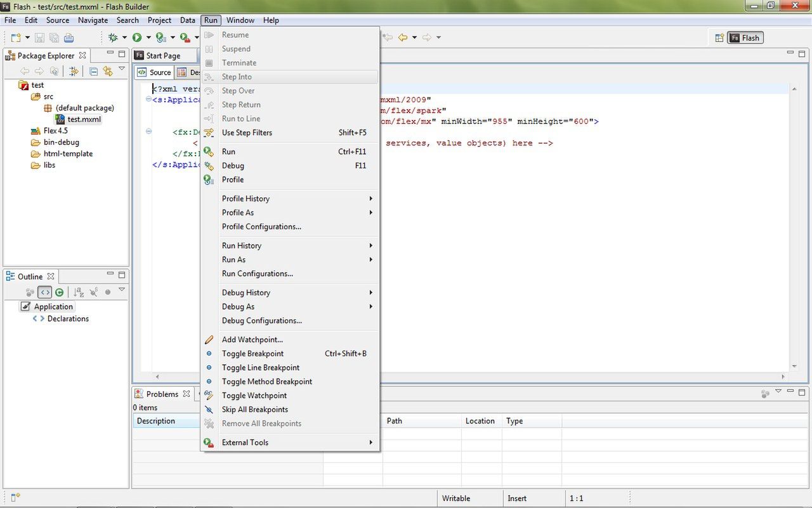
Task: Expand the Run History submenu
Action: coord(290,246)
